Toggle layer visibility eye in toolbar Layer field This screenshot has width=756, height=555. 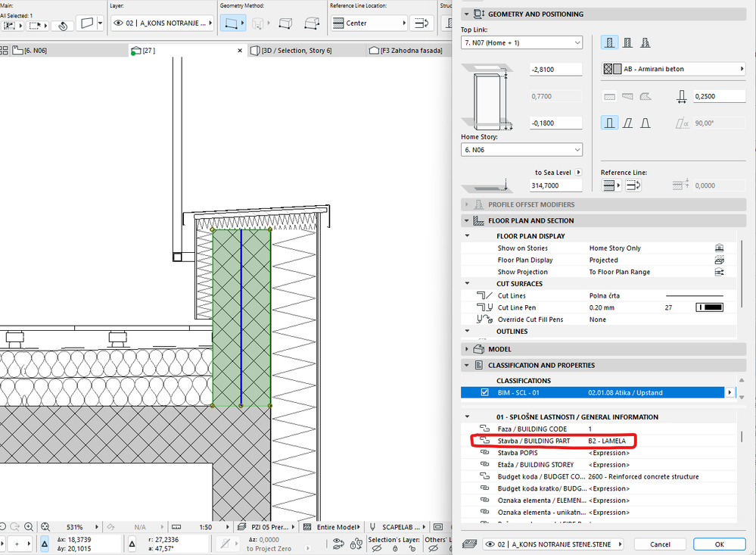coord(118,23)
